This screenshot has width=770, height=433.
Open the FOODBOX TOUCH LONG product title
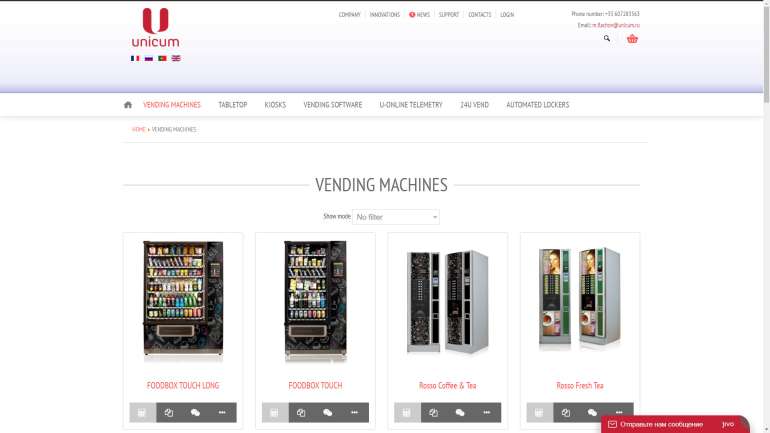click(183, 385)
